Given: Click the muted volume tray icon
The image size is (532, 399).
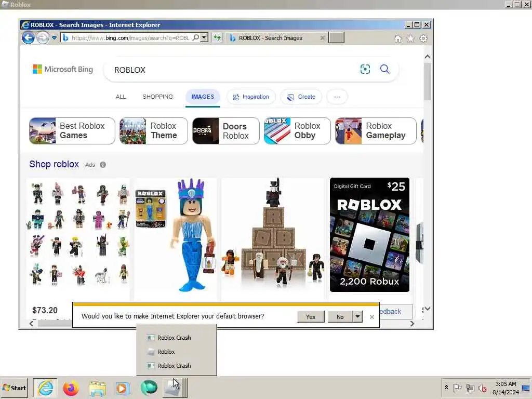Looking at the screenshot, I should point(483,388).
